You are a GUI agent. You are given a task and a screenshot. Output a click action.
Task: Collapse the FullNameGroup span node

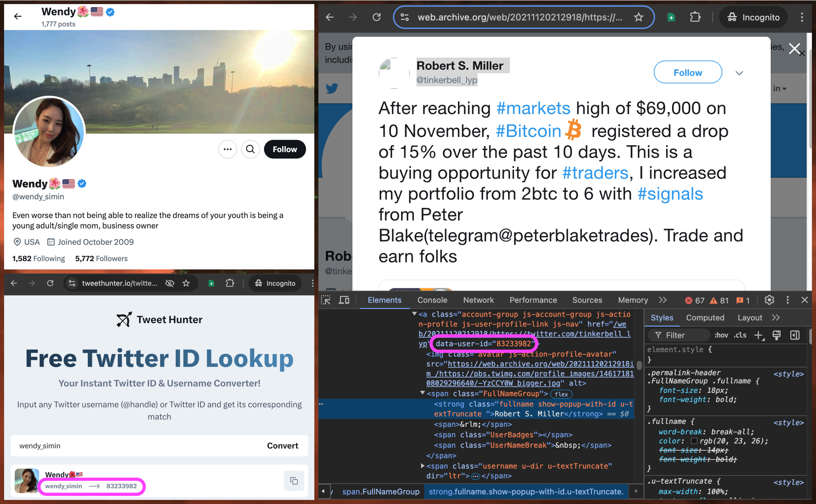422,393
